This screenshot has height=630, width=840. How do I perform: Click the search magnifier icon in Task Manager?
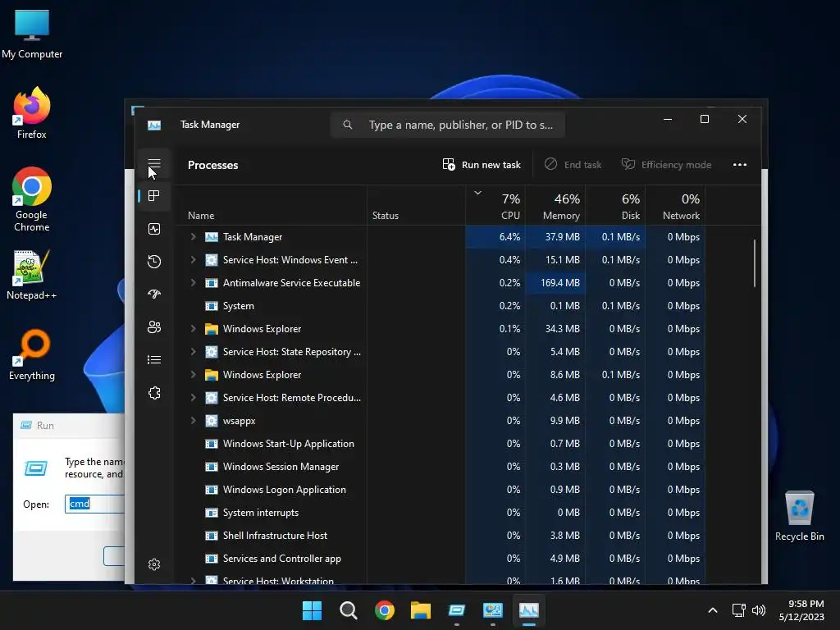click(x=348, y=125)
